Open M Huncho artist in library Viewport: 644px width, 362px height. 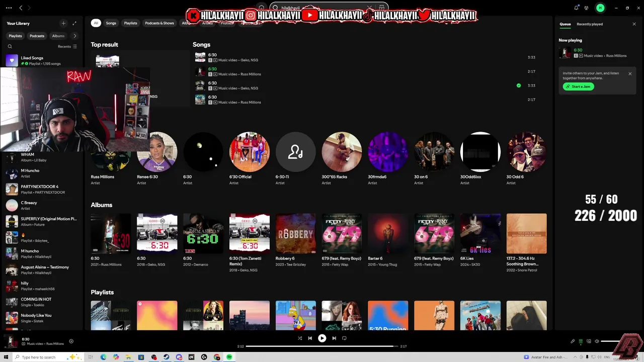43,173
